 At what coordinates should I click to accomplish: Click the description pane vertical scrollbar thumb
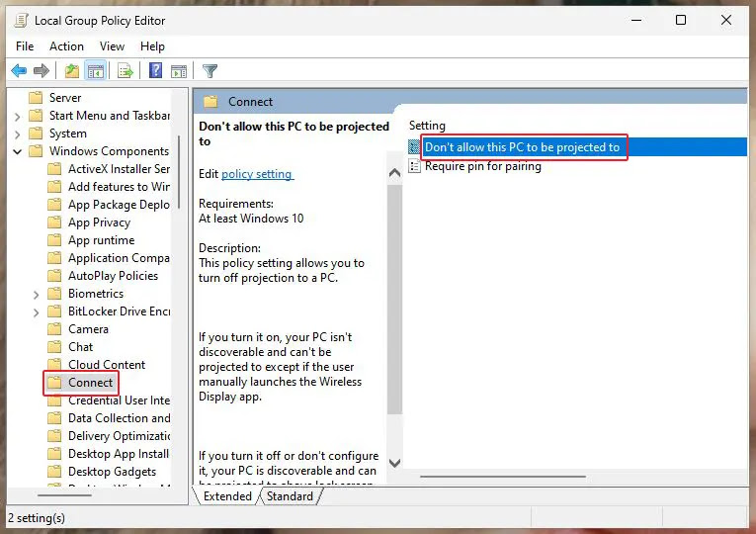tap(394, 299)
